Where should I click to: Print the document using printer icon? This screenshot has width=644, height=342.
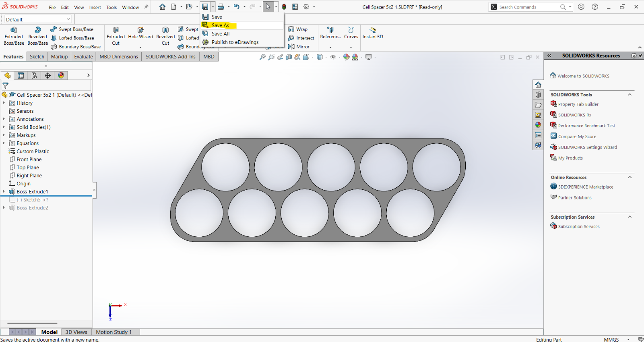[x=221, y=7]
